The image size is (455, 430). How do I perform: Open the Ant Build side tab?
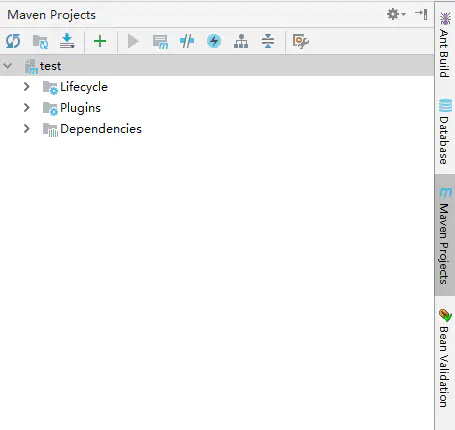pos(444,44)
